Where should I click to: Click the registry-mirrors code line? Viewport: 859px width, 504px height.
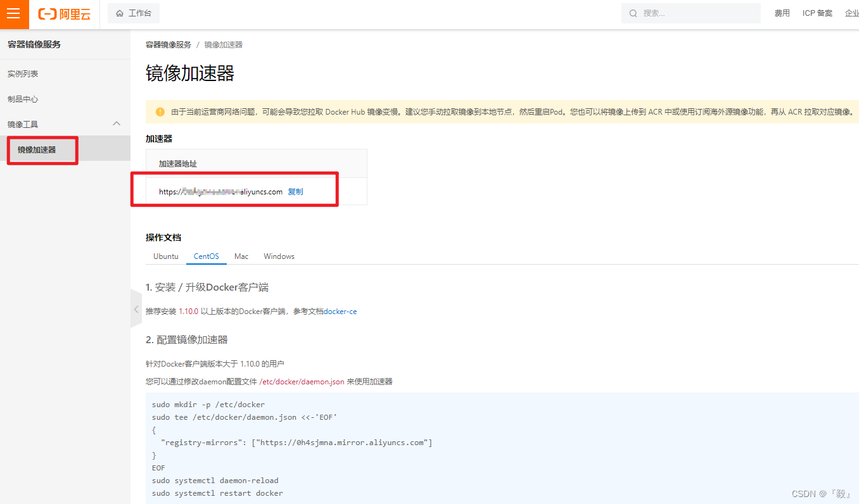(297, 443)
